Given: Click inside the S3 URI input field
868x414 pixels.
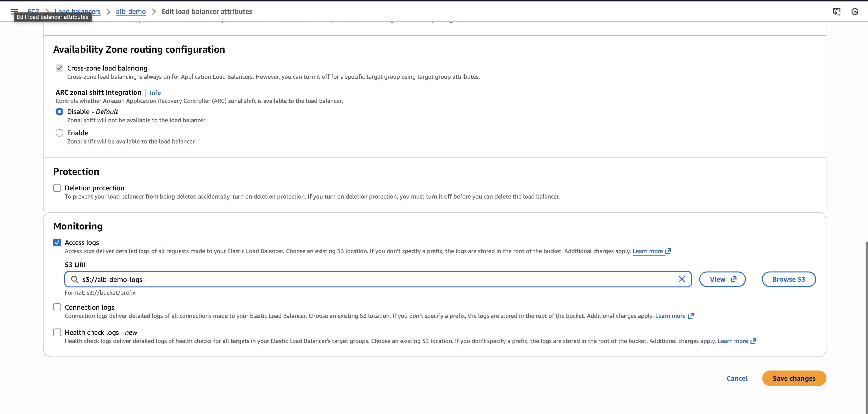Looking at the screenshot, I should click(x=371, y=279).
